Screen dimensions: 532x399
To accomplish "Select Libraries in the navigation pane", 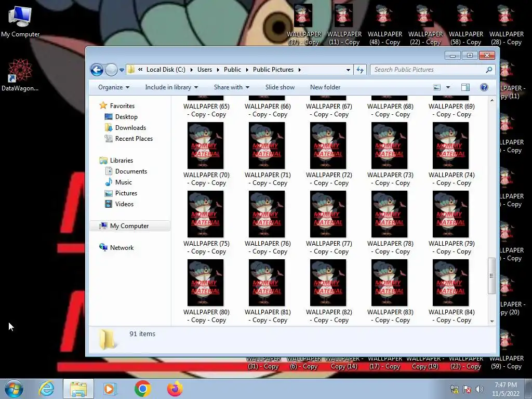I will pos(121,161).
